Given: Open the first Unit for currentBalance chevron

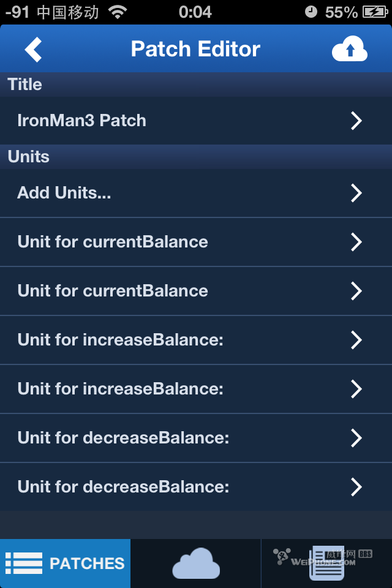Looking at the screenshot, I should [x=356, y=242].
